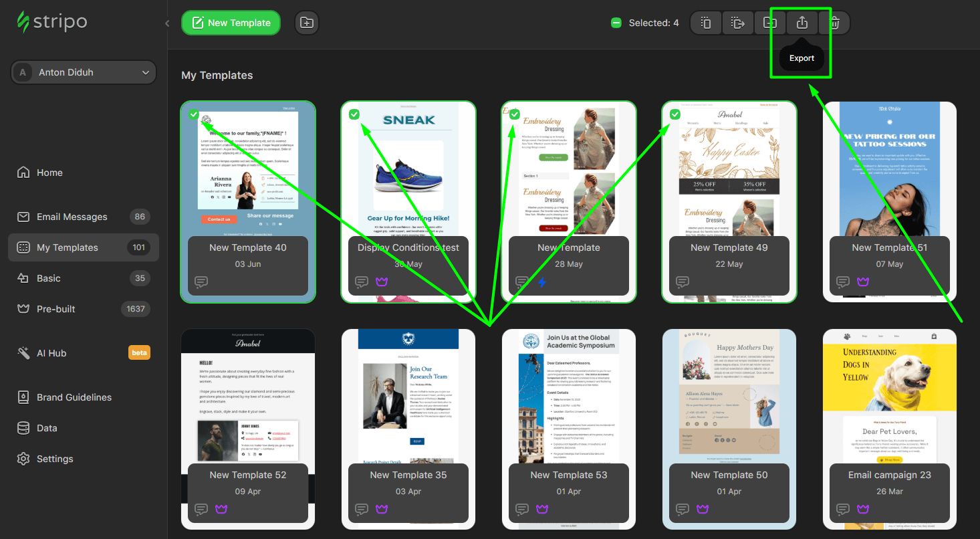Click the Move to folder toolbar icon

coord(770,22)
